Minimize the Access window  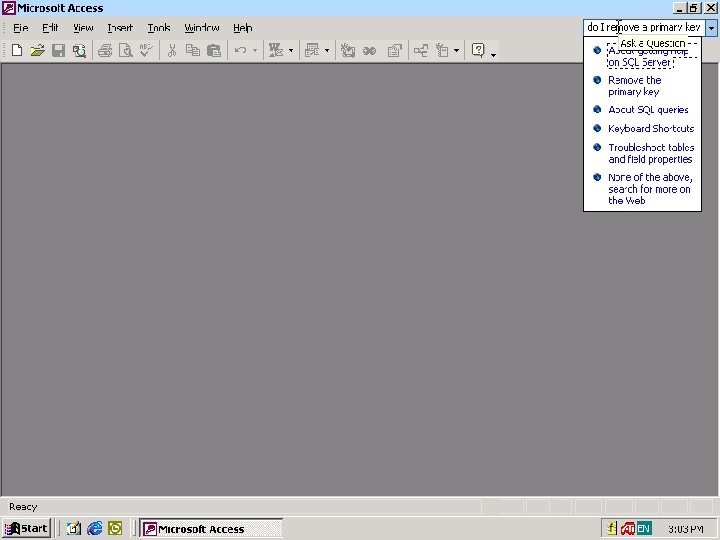click(680, 8)
